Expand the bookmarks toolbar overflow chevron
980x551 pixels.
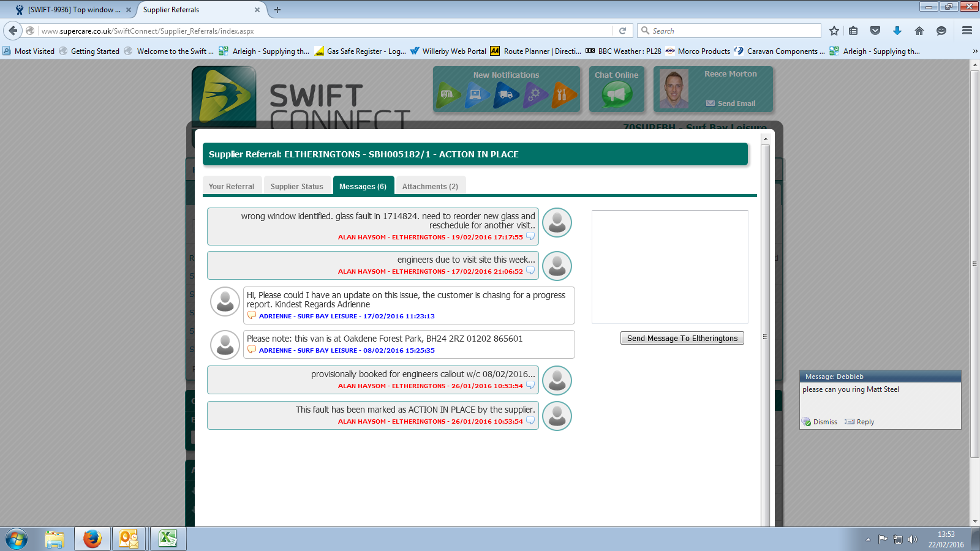point(974,51)
